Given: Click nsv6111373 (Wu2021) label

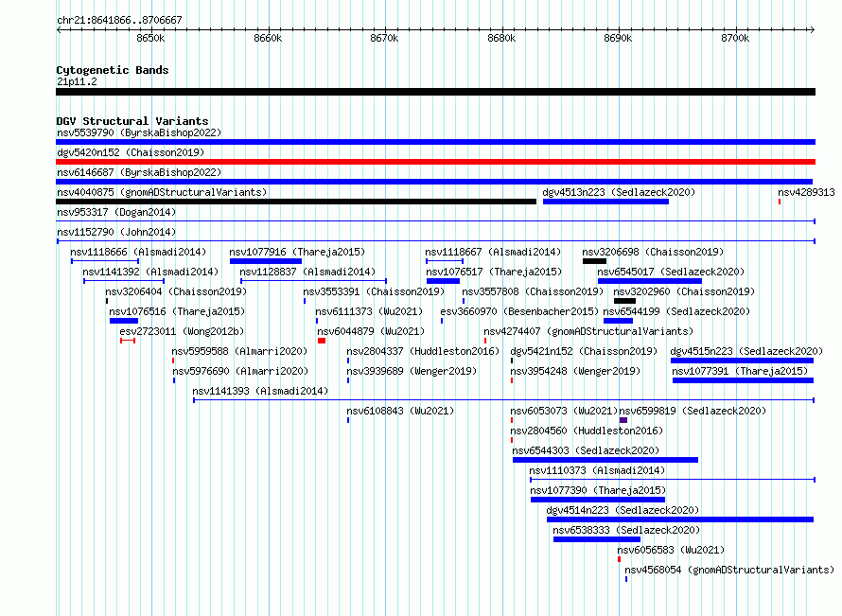Looking at the screenshot, I should click(369, 311).
